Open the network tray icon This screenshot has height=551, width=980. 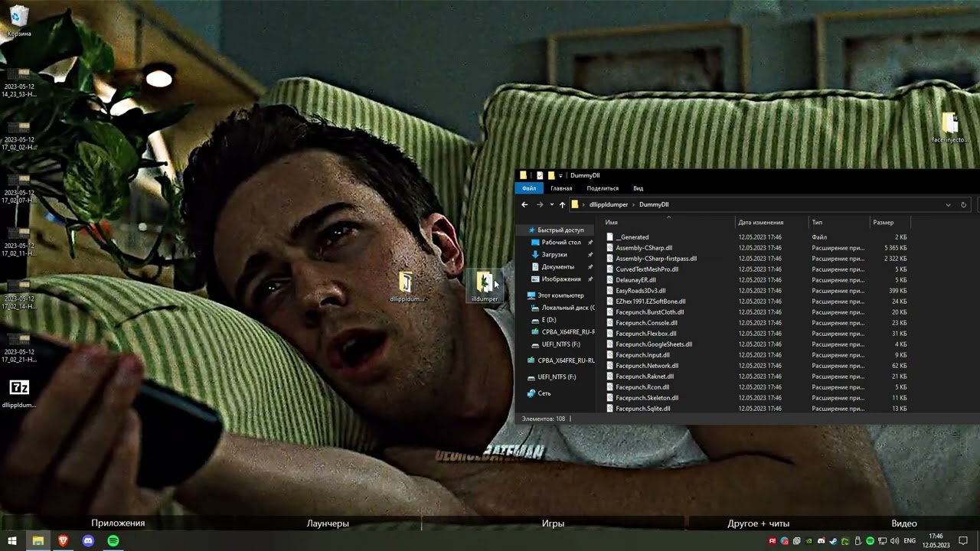click(x=882, y=541)
